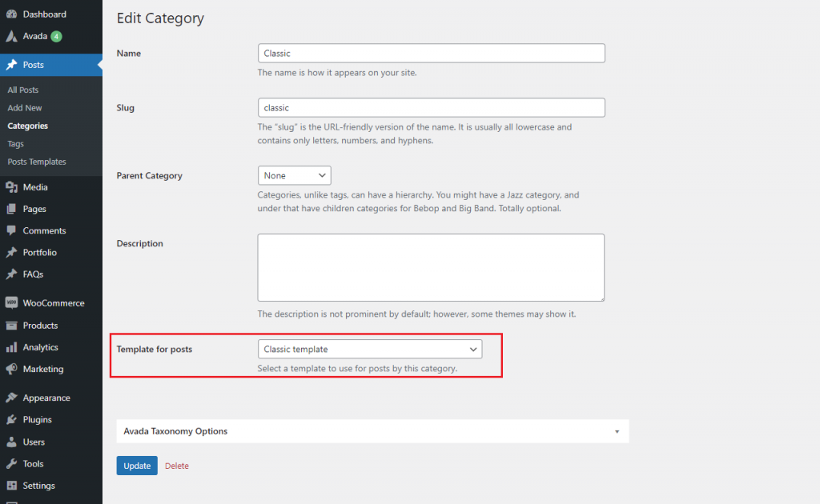Click the Posts pushpin icon
This screenshot has height=504, width=820.
(11, 65)
